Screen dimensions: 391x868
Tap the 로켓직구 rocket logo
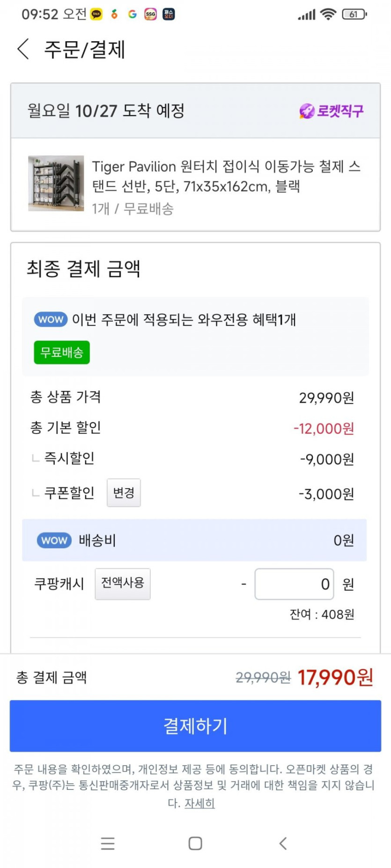click(x=332, y=111)
